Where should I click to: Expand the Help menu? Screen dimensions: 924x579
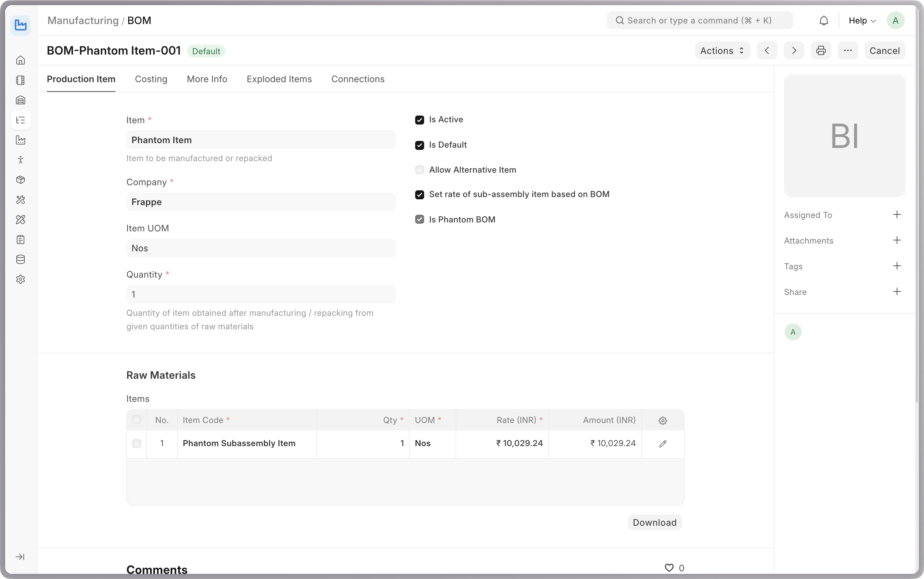862,21
